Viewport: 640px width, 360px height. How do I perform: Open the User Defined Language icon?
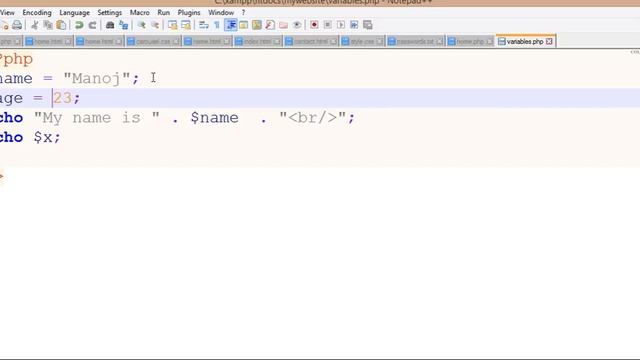243,25
